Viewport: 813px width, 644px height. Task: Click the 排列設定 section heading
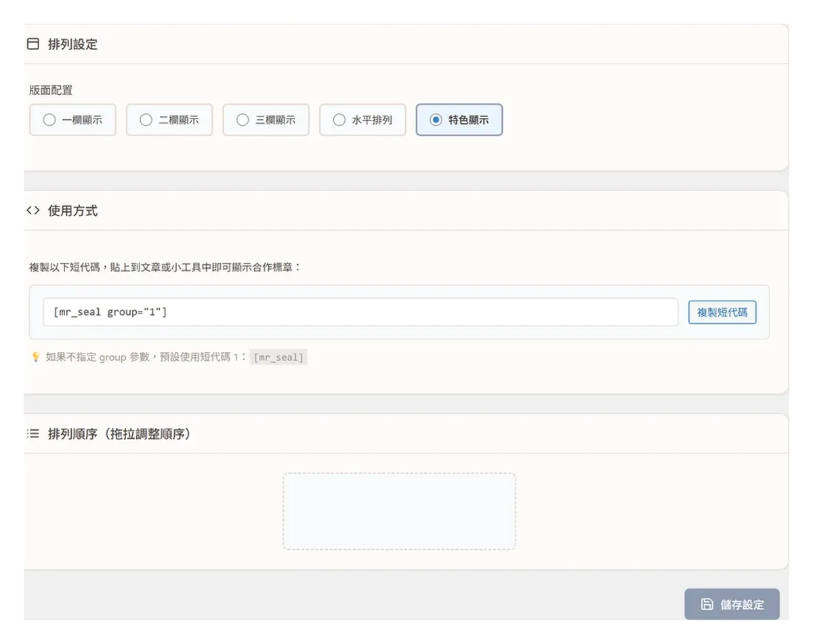(x=72, y=44)
